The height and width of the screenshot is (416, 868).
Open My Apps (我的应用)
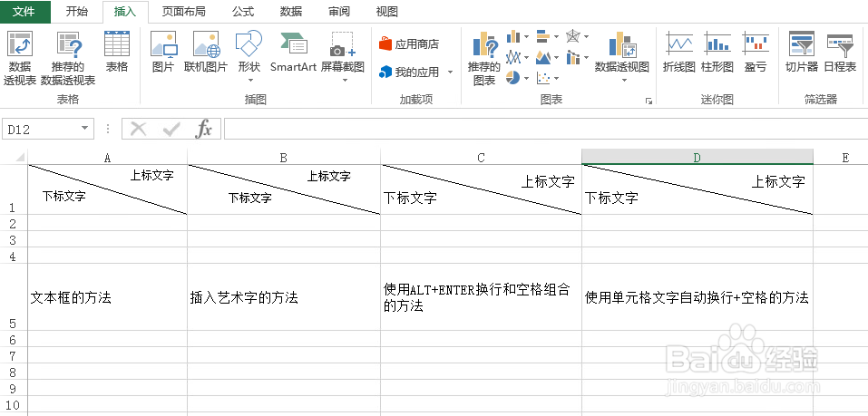pyautogui.click(x=409, y=72)
